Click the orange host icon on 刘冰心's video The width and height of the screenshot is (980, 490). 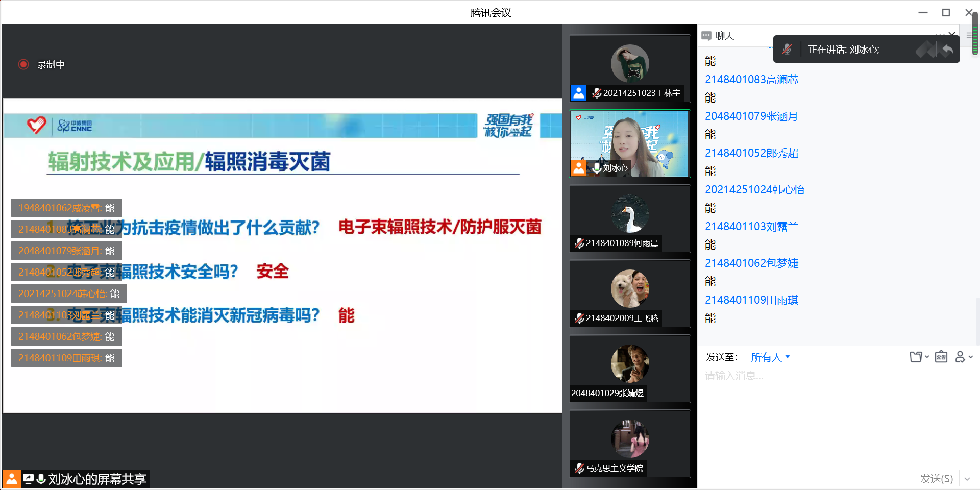click(579, 168)
